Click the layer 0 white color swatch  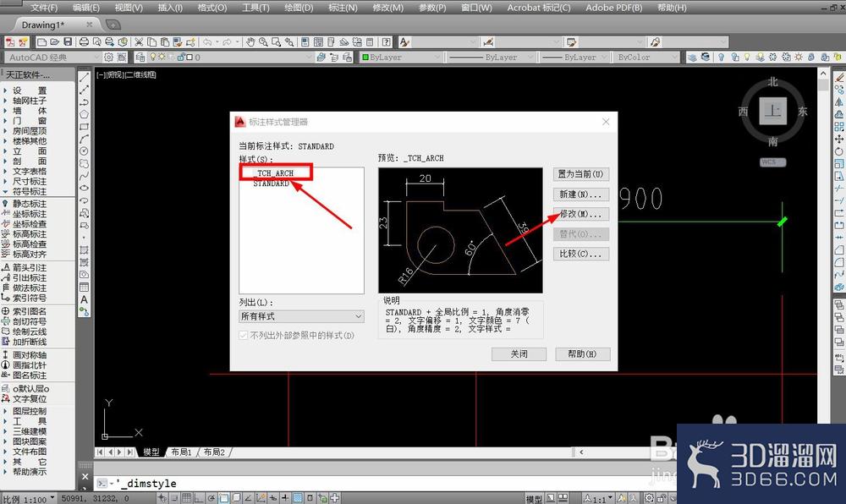pyautogui.click(x=190, y=58)
